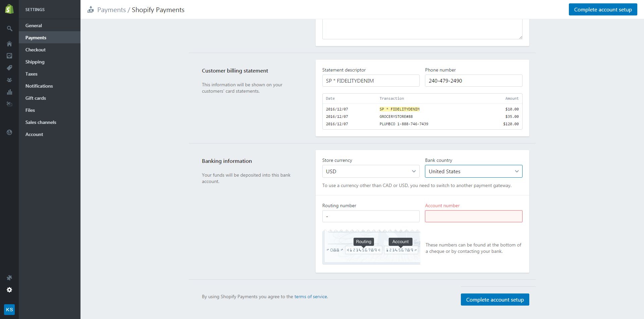Open Discounts scissors icon
This screenshot has width=644, height=319.
tap(9, 104)
